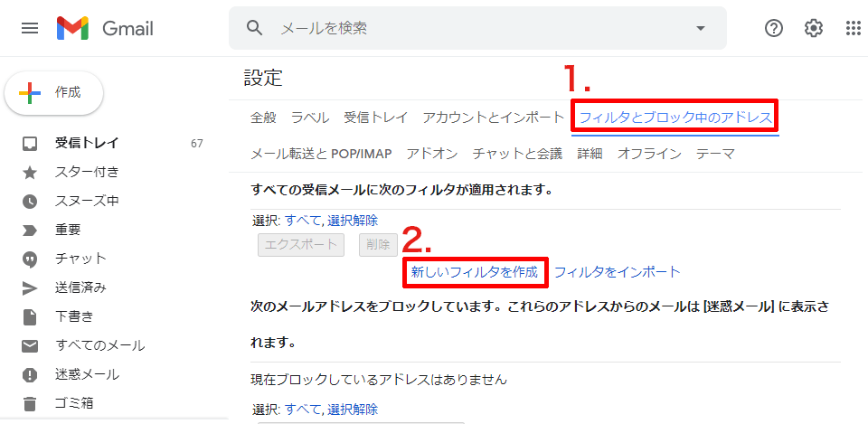This screenshot has height=424, width=868.
Task: Click the ゴミ箱 trash icon
Action: click(x=29, y=403)
